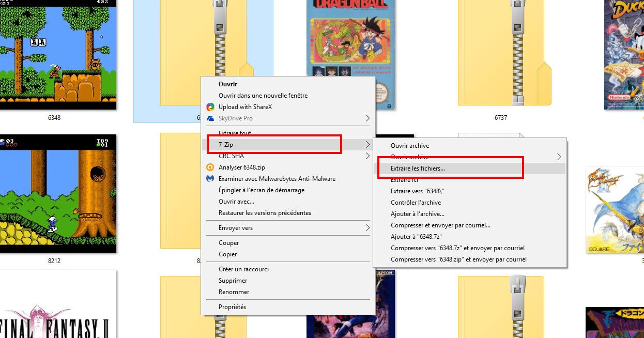Select the Square Final Fantasy cover thumbnail

[x=615, y=210]
